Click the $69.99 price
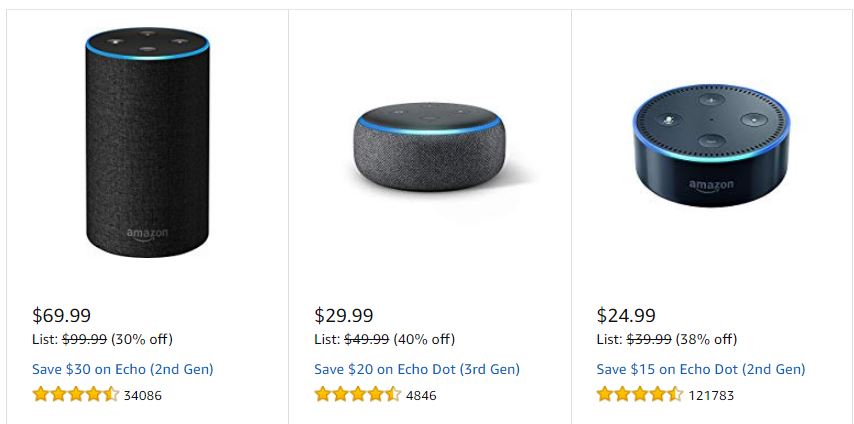The height and width of the screenshot is (424, 854). point(62,316)
